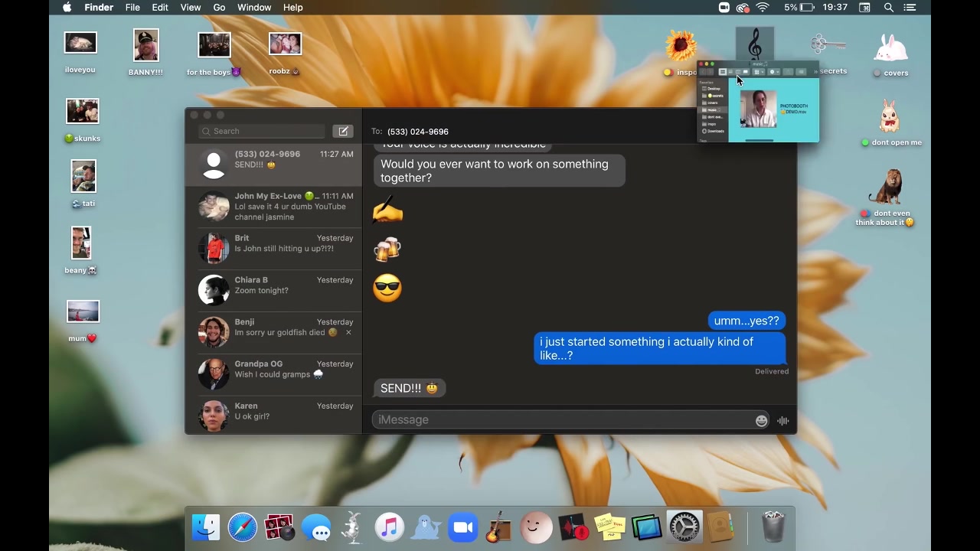Open the Edit menu
Screen dimensions: 980x551
tap(160, 8)
